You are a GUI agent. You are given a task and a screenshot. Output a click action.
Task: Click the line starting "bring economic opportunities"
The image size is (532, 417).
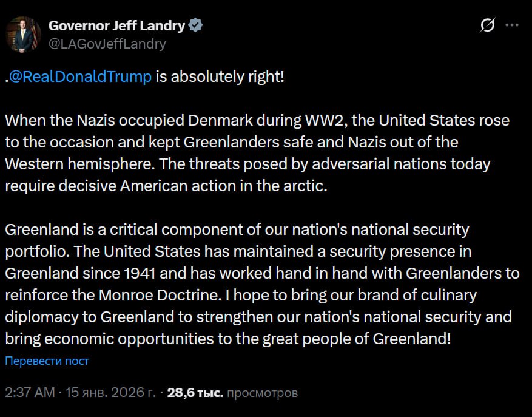click(227, 339)
